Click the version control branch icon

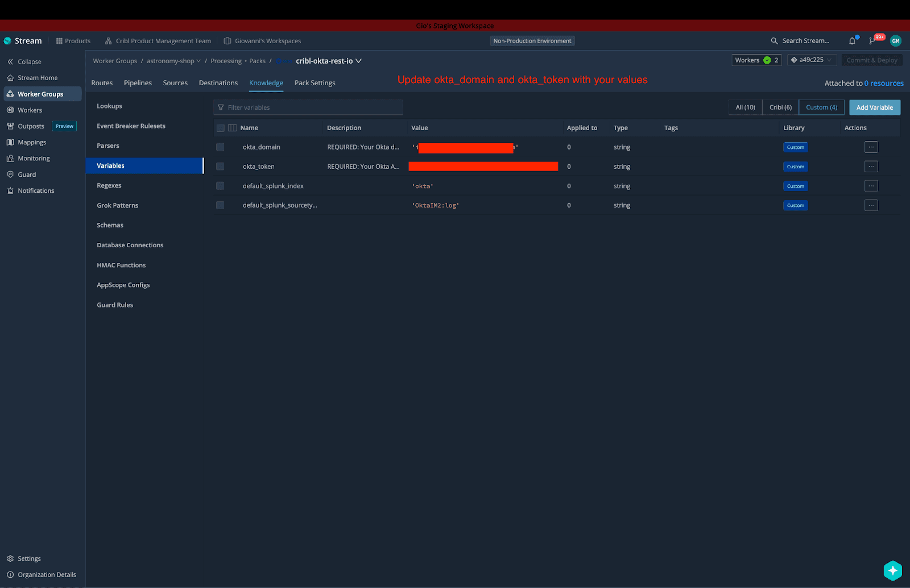coord(872,41)
